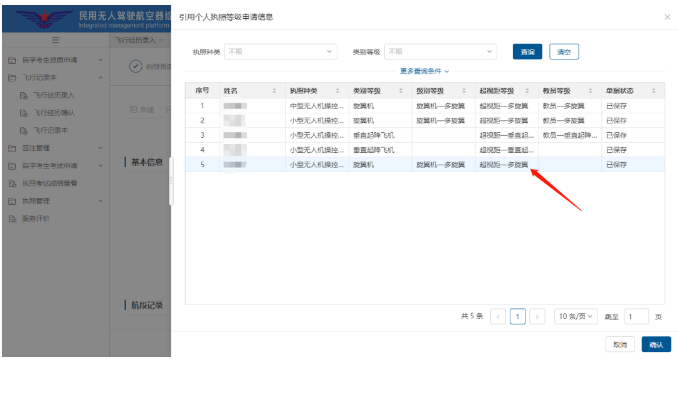Open the 10 条/页 page size dropdown
Viewport: 678px width, 393px height.
pyautogui.click(x=576, y=316)
